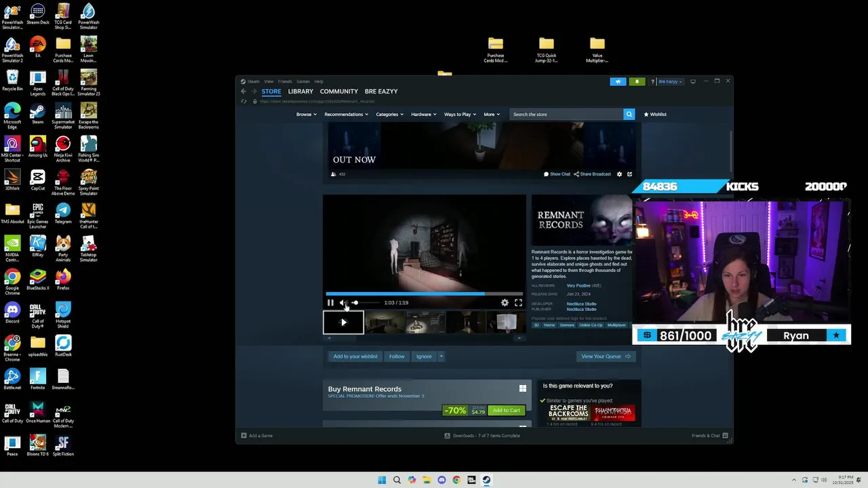The height and width of the screenshot is (488, 868).
Task: Reload the Steam store page
Action: 243,102
